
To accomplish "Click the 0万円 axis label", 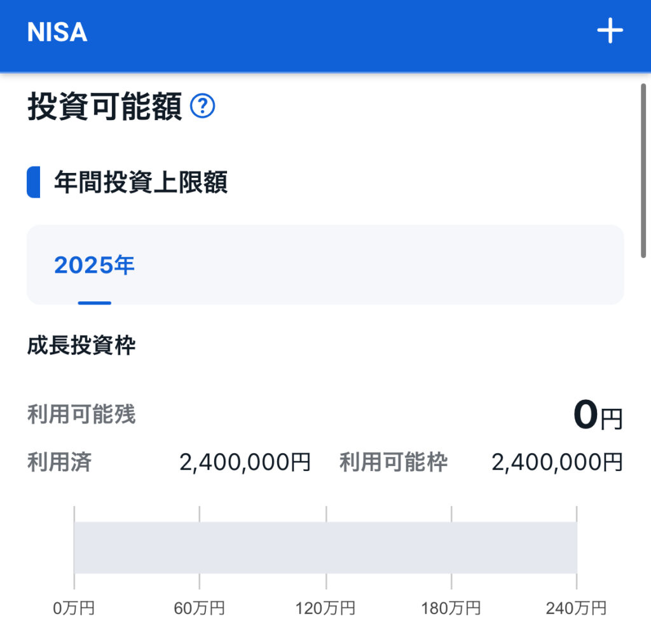I will click(74, 608).
